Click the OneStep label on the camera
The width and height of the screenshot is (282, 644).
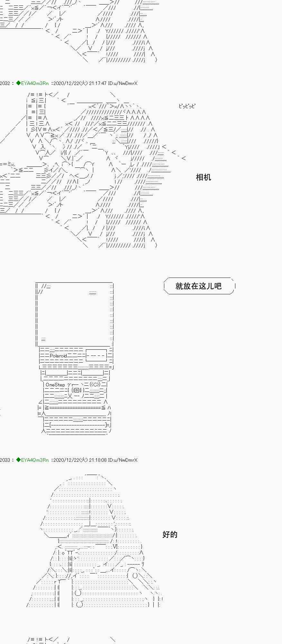coord(55,385)
